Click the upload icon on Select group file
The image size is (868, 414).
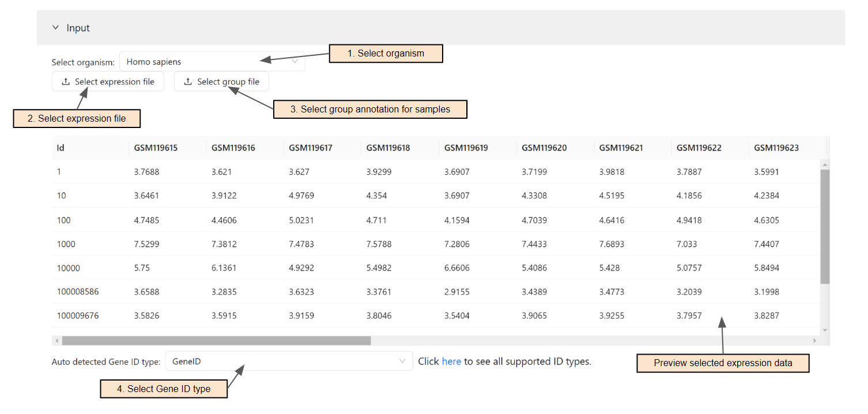187,81
